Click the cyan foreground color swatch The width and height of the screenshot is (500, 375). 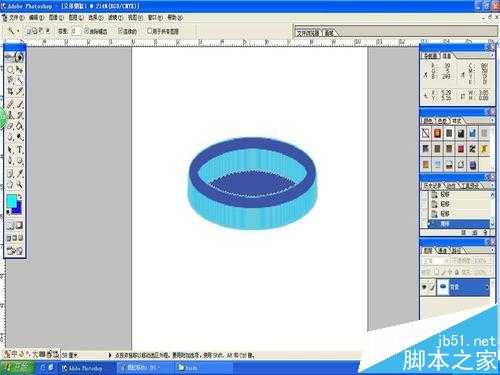tap(12, 200)
